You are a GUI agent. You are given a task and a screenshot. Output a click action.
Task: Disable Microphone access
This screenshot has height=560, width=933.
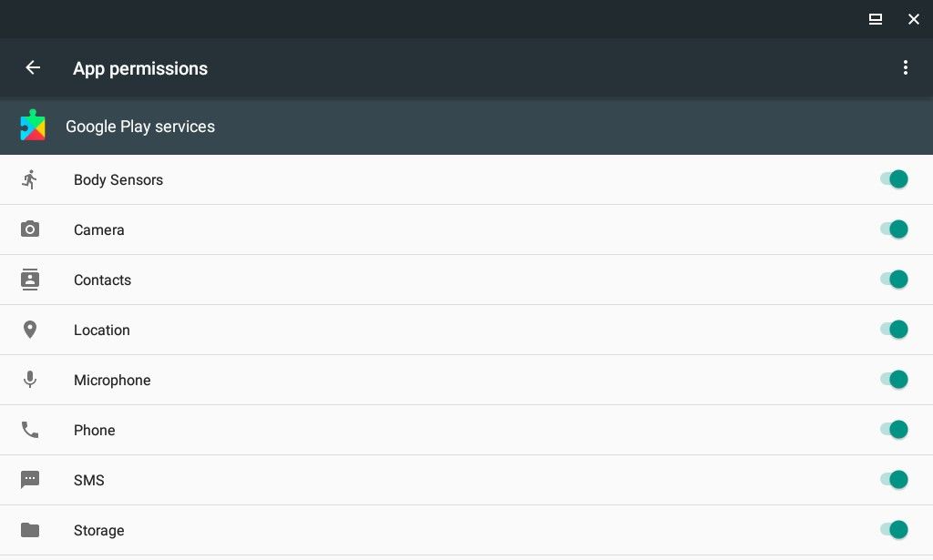[895, 380]
